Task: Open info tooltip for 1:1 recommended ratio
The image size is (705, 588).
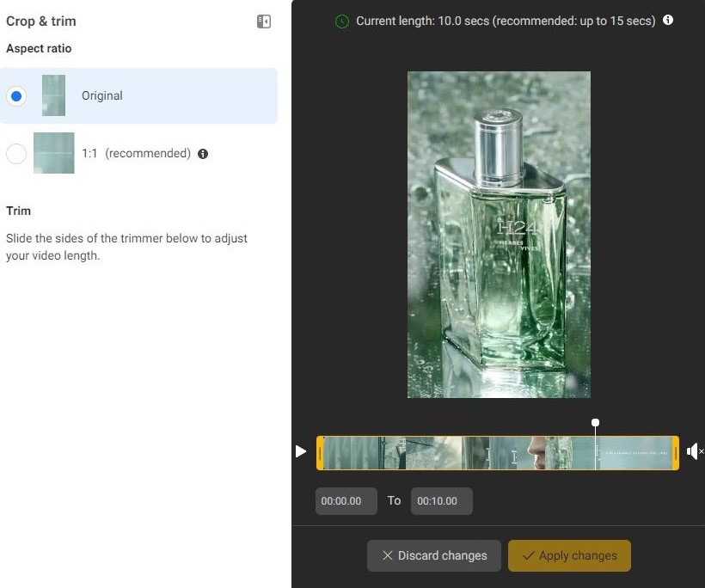Action: pos(203,154)
